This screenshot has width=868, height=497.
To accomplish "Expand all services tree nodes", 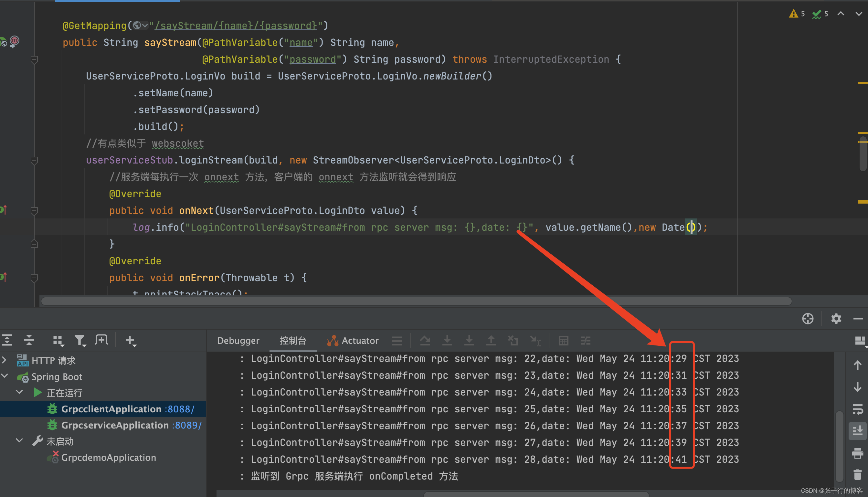I will pos(7,340).
